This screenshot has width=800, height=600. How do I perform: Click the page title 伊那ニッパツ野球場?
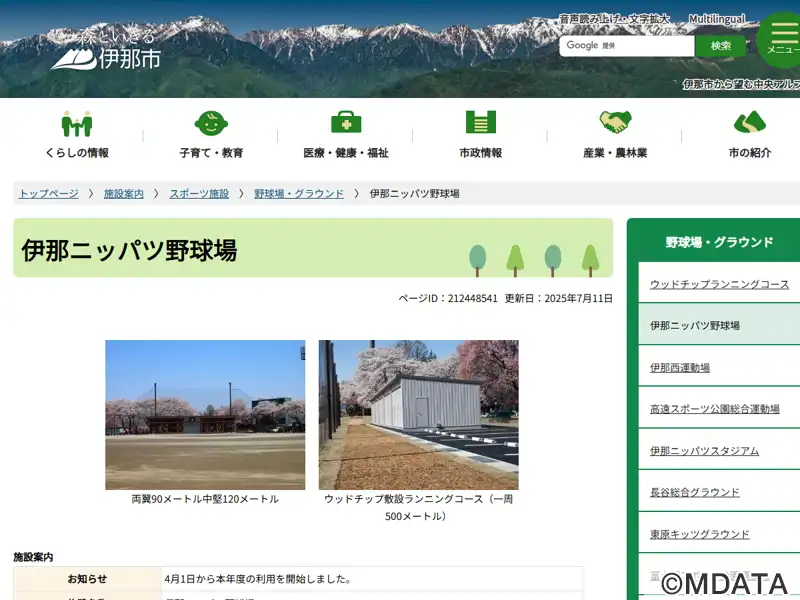coord(129,250)
